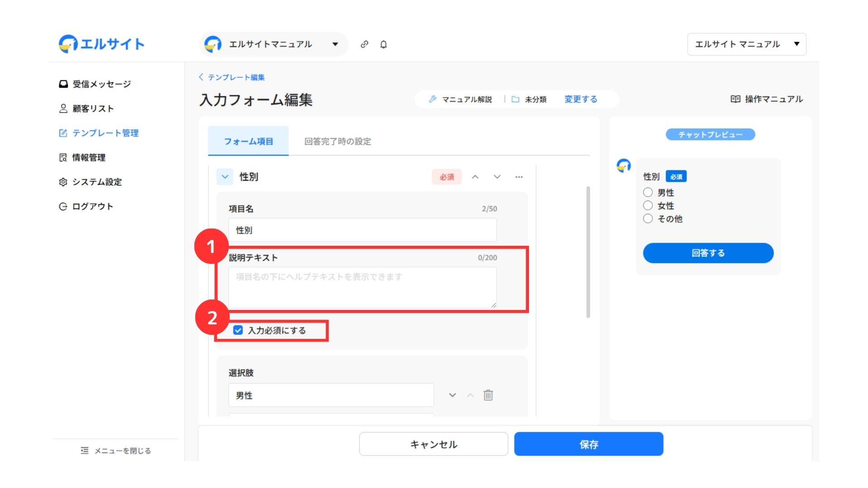Click the 保存 button
The height and width of the screenshot is (488, 868).
click(589, 444)
